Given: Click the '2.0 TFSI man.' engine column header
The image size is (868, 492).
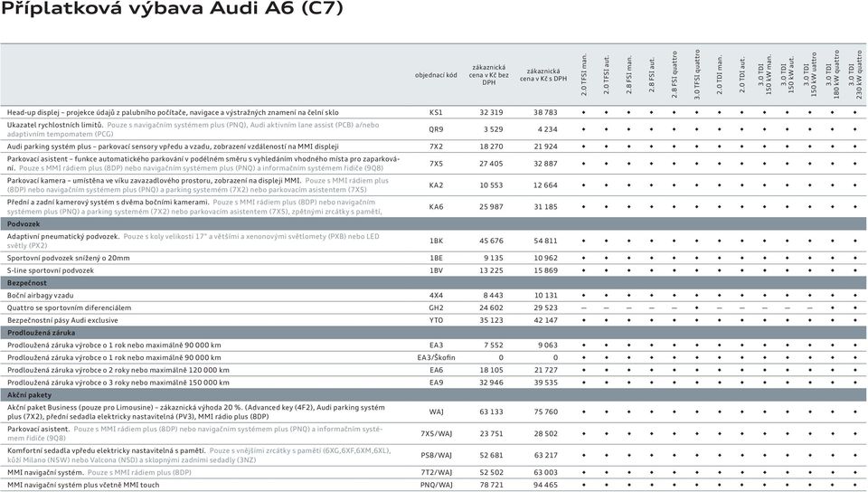Looking at the screenshot, I should (584, 75).
